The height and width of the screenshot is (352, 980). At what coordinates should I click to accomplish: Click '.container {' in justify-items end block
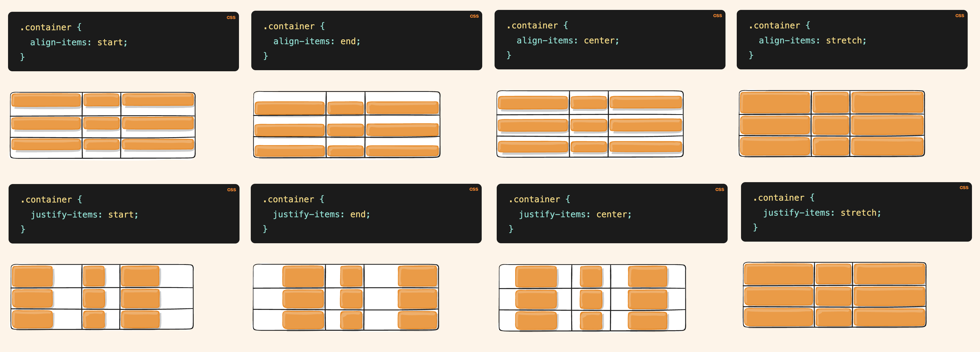pyautogui.click(x=293, y=199)
